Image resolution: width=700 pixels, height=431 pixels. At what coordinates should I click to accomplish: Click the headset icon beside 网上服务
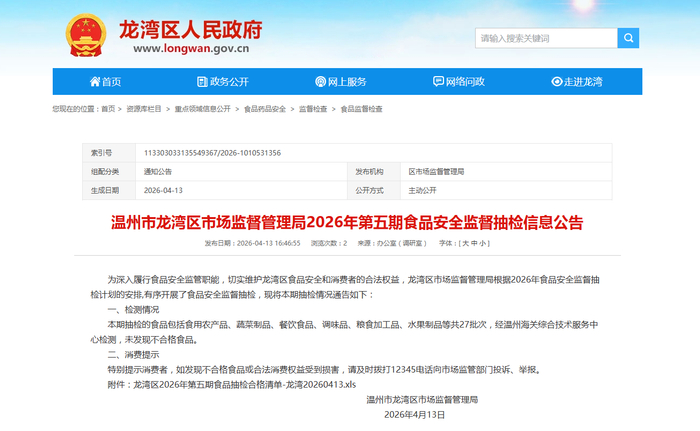[x=321, y=81]
